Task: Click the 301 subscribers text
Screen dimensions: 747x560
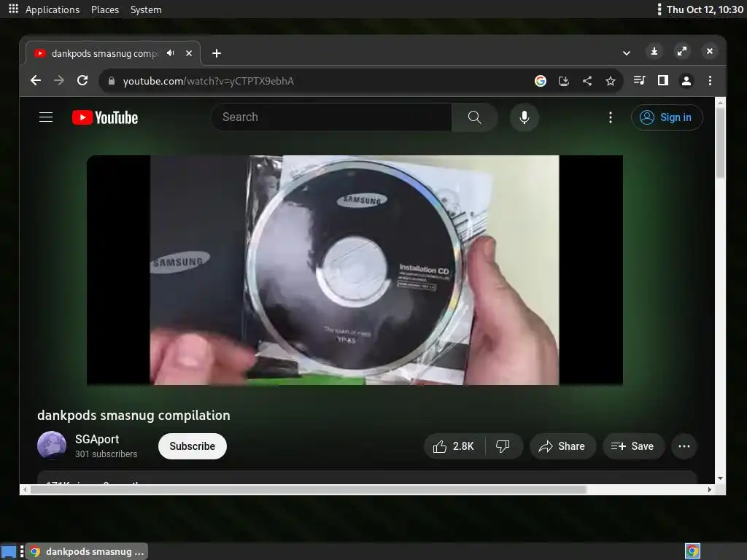Action: tap(107, 454)
